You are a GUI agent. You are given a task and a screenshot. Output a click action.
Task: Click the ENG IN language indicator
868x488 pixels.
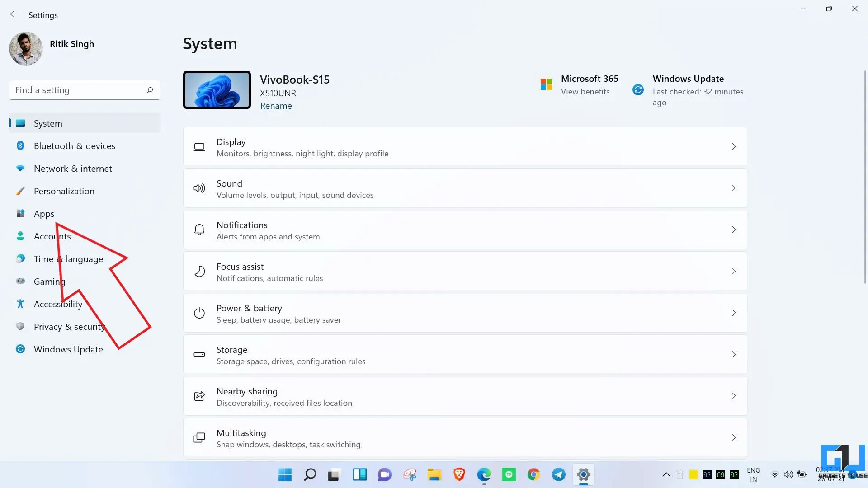point(753,474)
